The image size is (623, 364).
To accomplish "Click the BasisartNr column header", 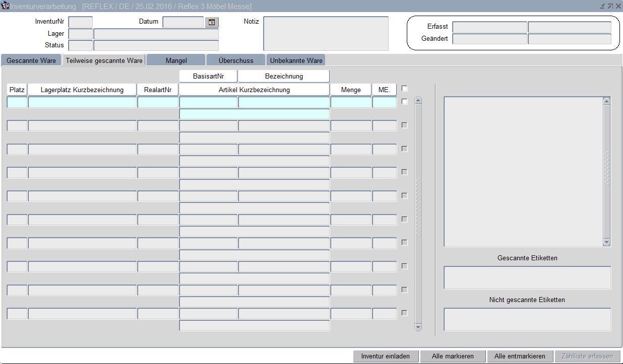I will (208, 77).
